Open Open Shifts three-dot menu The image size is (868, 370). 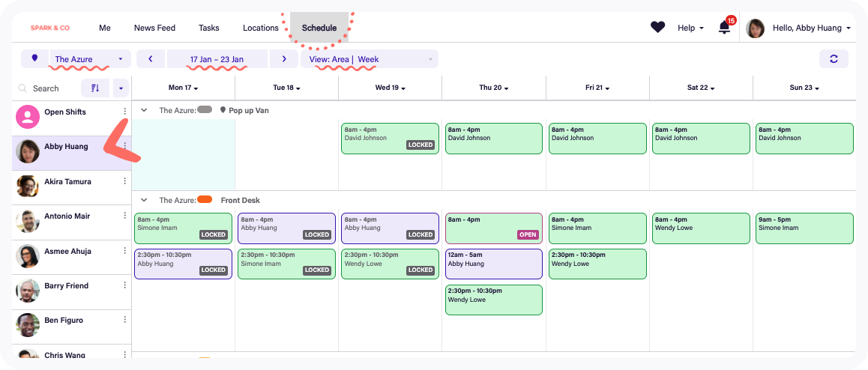(x=125, y=112)
